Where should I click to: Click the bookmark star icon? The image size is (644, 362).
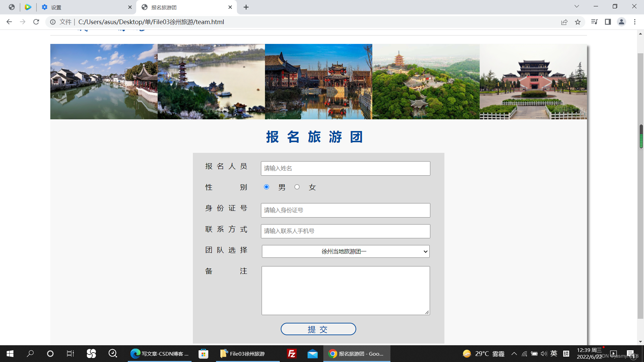point(578,22)
